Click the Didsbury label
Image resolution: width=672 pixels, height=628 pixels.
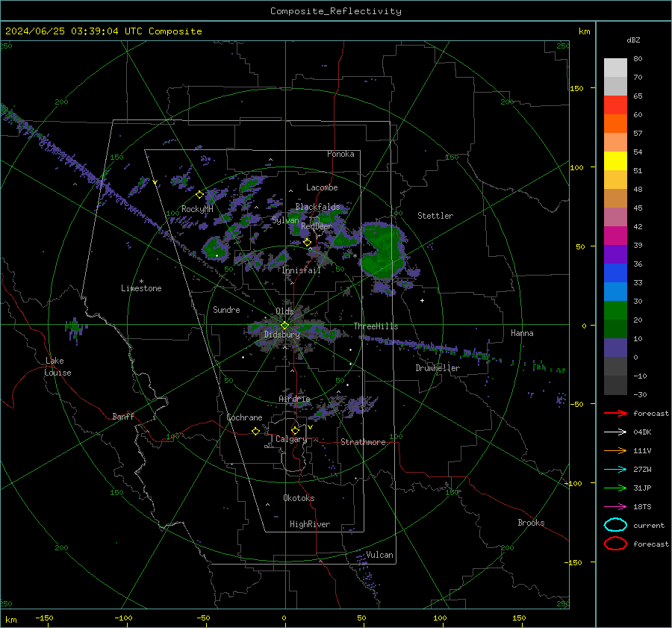point(281,335)
